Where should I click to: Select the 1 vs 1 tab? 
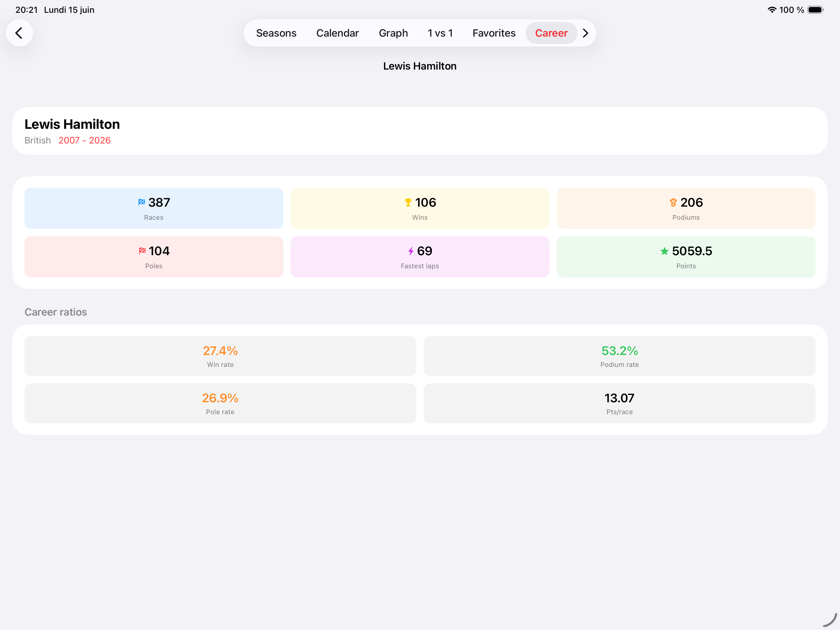(x=440, y=33)
